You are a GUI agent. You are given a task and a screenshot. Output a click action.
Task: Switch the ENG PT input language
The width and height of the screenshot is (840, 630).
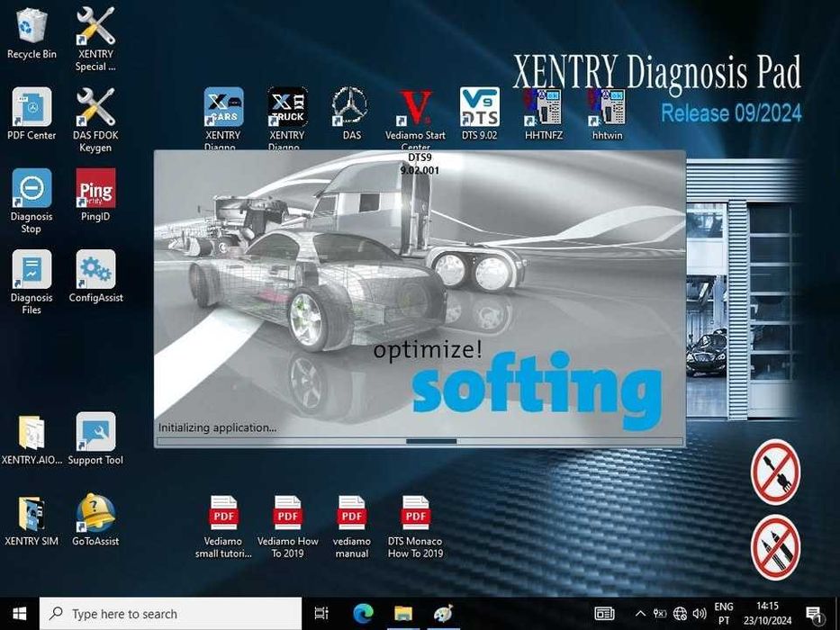pos(723,614)
